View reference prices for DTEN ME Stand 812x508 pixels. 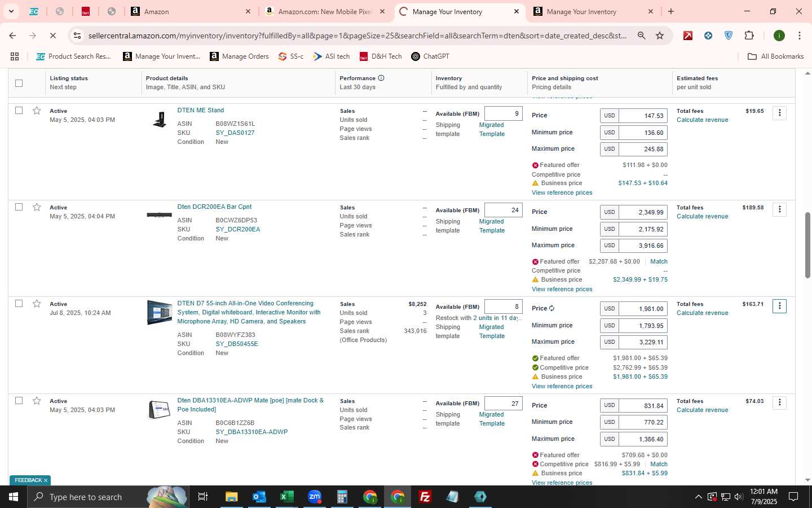[x=562, y=192]
